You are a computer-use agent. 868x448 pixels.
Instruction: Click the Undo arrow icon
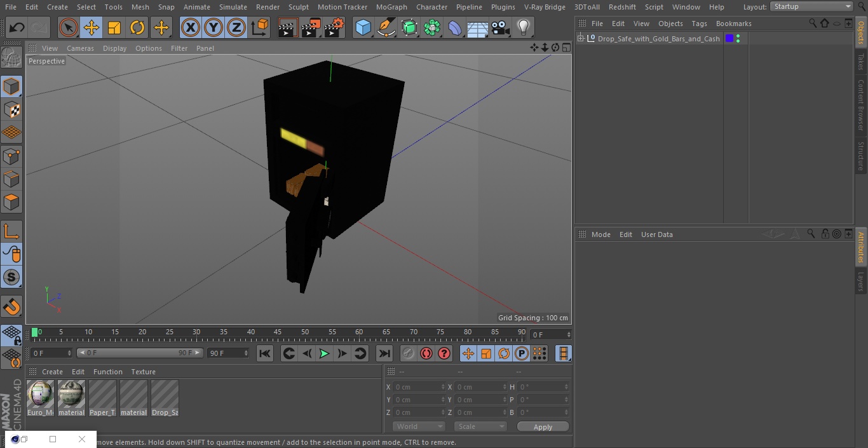pos(17,27)
